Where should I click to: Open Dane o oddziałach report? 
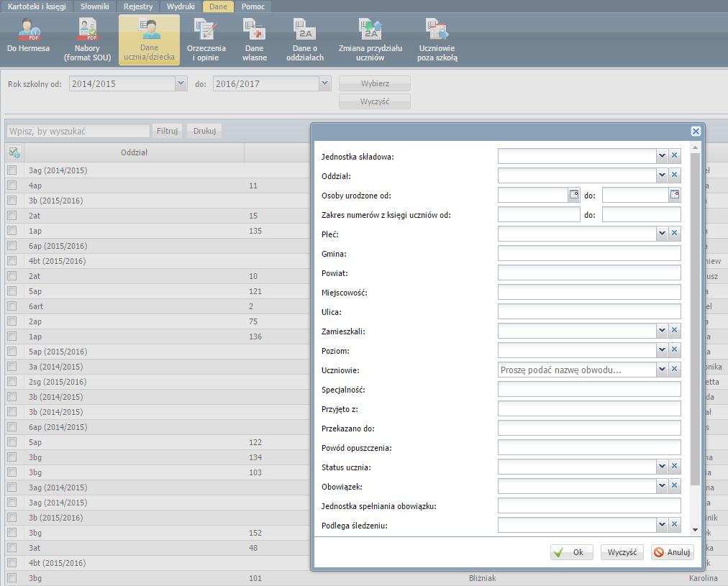click(305, 40)
